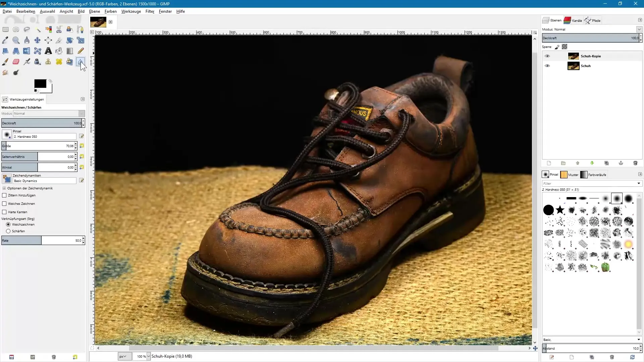
Task: Select the Healing tool bandage icon
Action: (59, 62)
